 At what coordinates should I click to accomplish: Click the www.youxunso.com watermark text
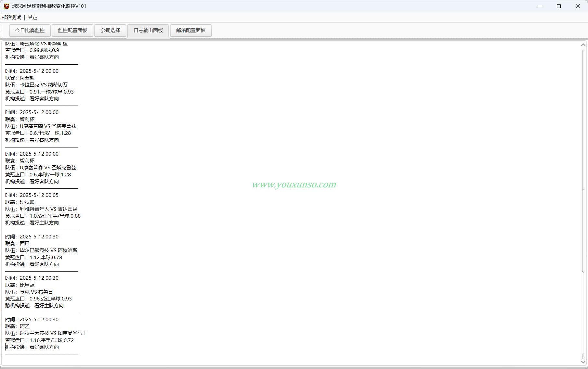294,184
